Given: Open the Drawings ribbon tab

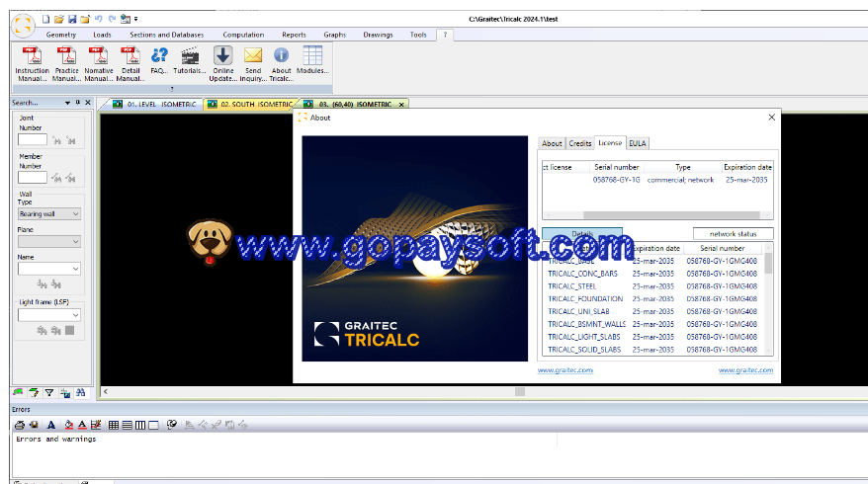Looking at the screenshot, I should pos(378,35).
